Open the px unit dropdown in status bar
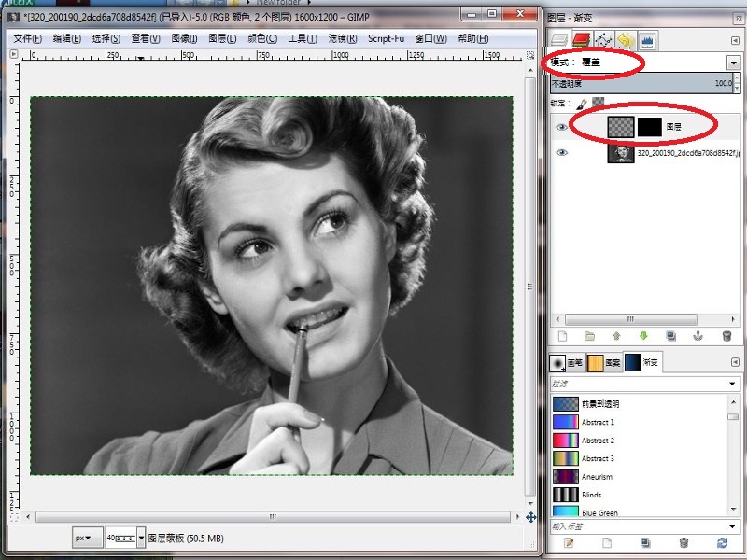The image size is (747, 560). [x=88, y=539]
